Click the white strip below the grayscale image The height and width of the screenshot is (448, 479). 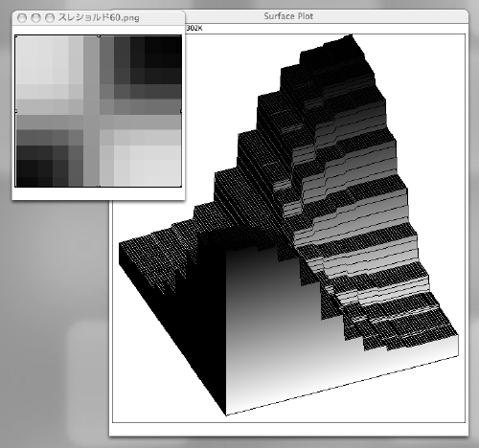[x=99, y=193]
